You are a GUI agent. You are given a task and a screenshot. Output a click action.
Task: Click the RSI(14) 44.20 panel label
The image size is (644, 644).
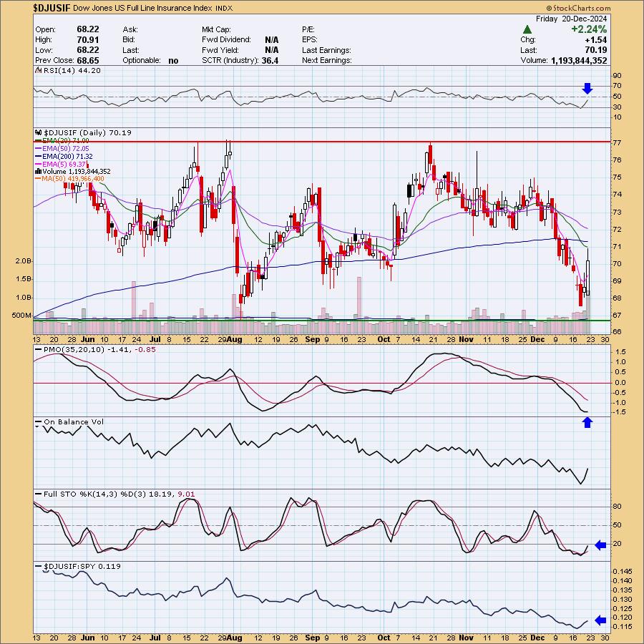click(x=72, y=70)
